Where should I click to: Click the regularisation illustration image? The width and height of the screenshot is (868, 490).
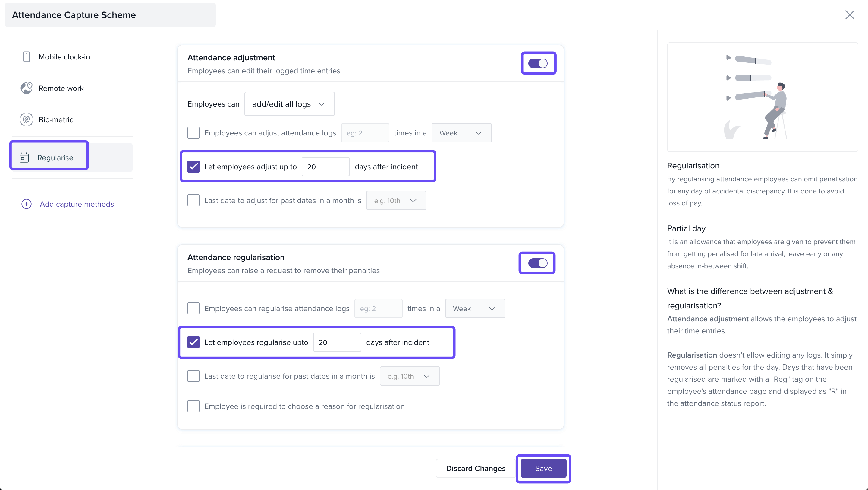pyautogui.click(x=762, y=97)
